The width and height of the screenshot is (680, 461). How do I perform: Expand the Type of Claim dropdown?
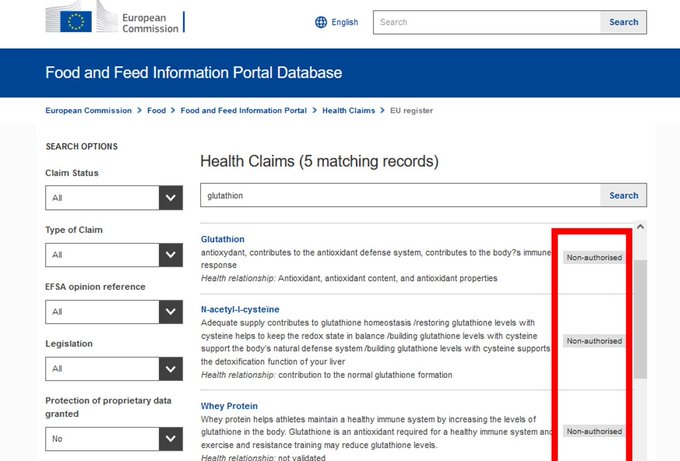(x=114, y=255)
